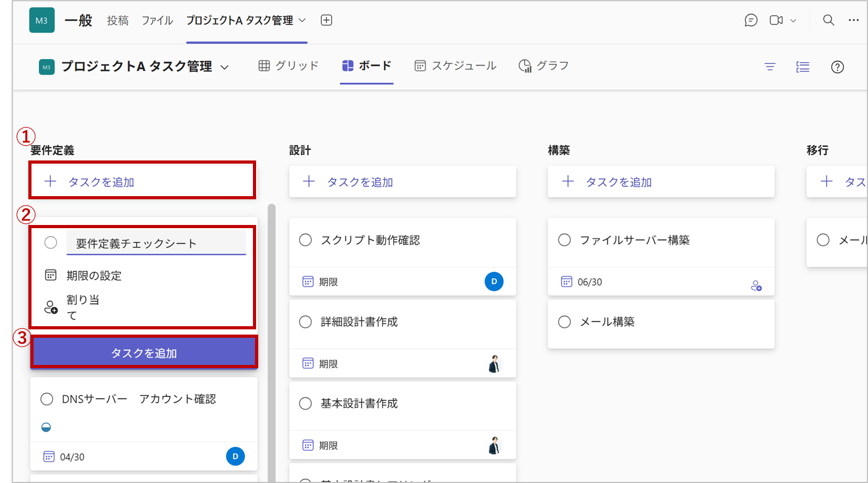Image resolution: width=868 pixels, height=483 pixels.
Task: Click the 割り当て assign-person icon on the new task
Action: [50, 307]
